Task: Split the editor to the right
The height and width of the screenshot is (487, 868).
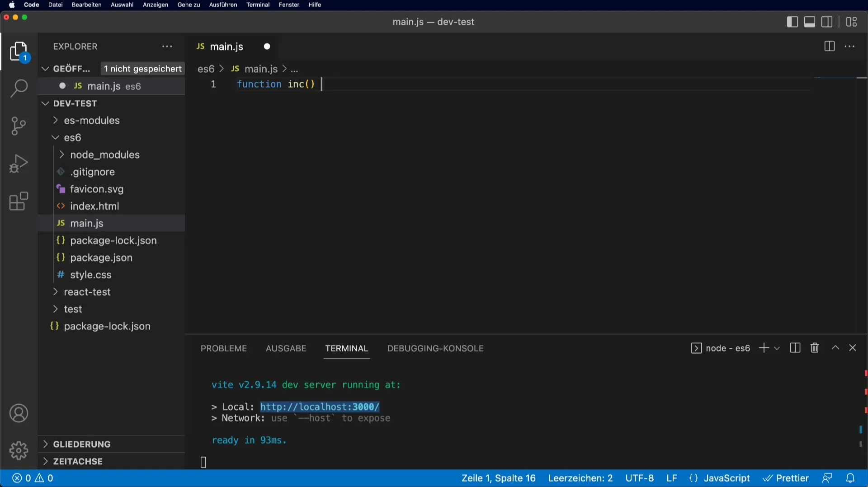Action: pos(829,46)
